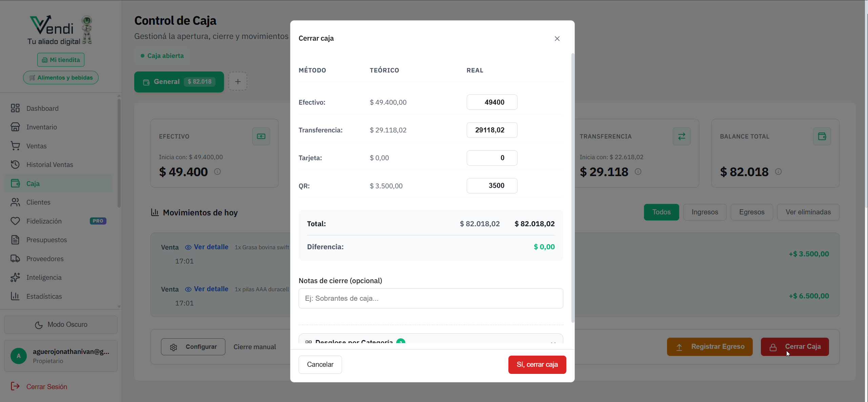
Task: Select the Inventario sidebar icon
Action: pos(15,127)
